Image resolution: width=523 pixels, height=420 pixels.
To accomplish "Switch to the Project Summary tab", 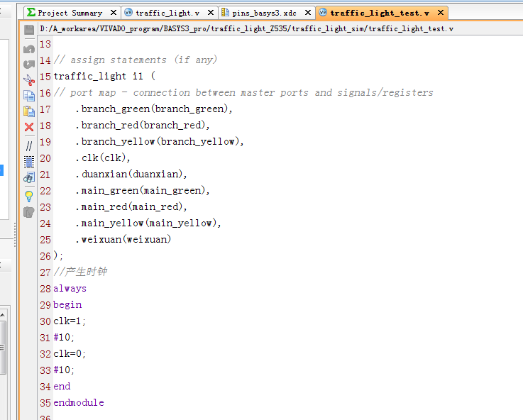I will pyautogui.click(x=69, y=13).
